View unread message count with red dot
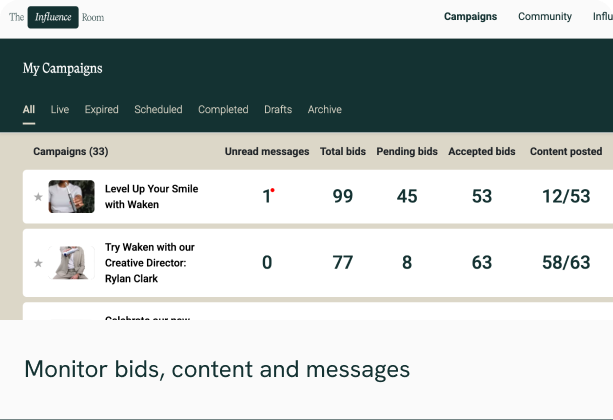Screen dimensions: 613x420 pyautogui.click(x=267, y=196)
